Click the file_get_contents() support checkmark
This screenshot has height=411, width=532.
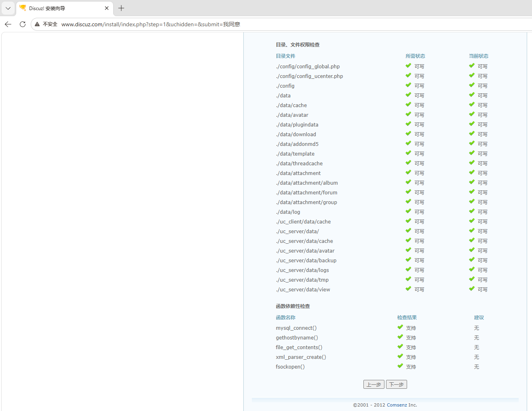click(x=400, y=347)
